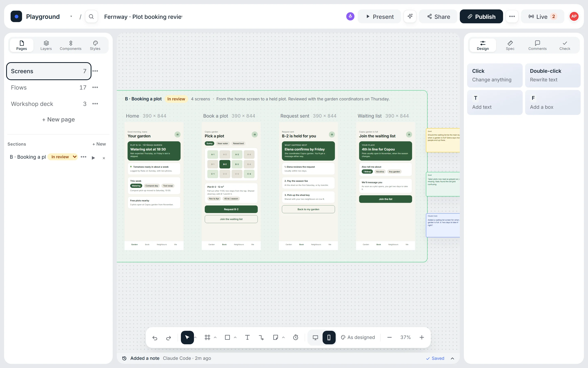The image size is (588, 368).
Task: Click the Publish button
Action: coord(481,17)
